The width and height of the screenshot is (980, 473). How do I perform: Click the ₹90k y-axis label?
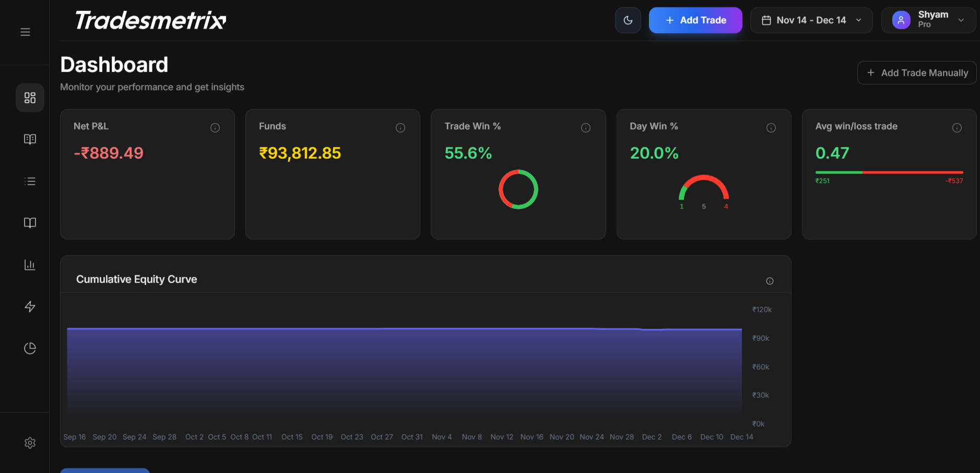point(761,338)
